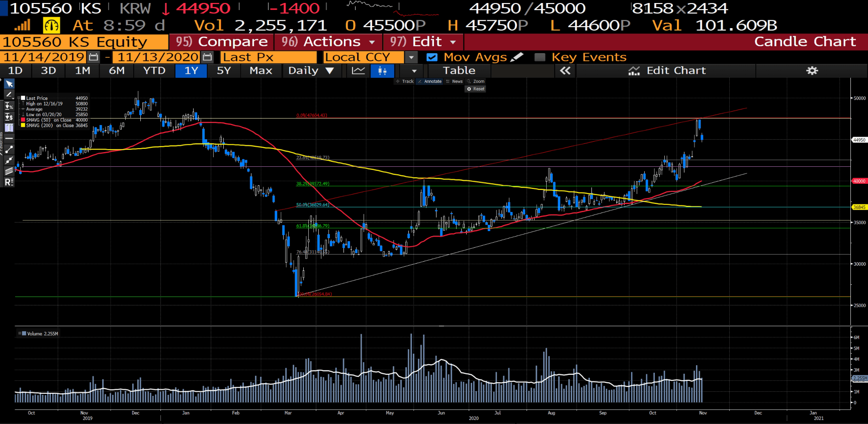Open the start date calendar picker
Viewport: 868px width, 424px height.
pos(94,57)
